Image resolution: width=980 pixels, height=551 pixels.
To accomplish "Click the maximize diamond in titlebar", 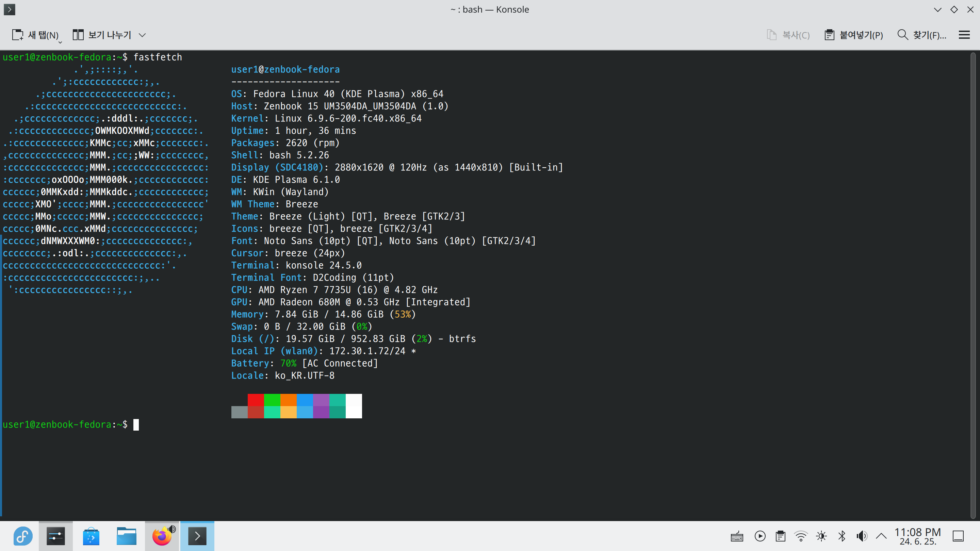I will tap(954, 10).
